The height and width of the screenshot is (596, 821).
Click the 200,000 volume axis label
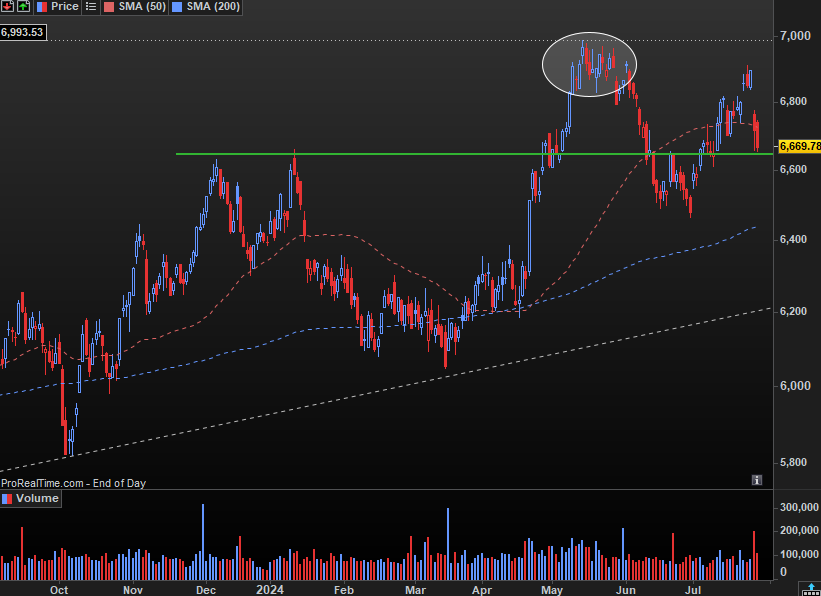(x=799, y=531)
